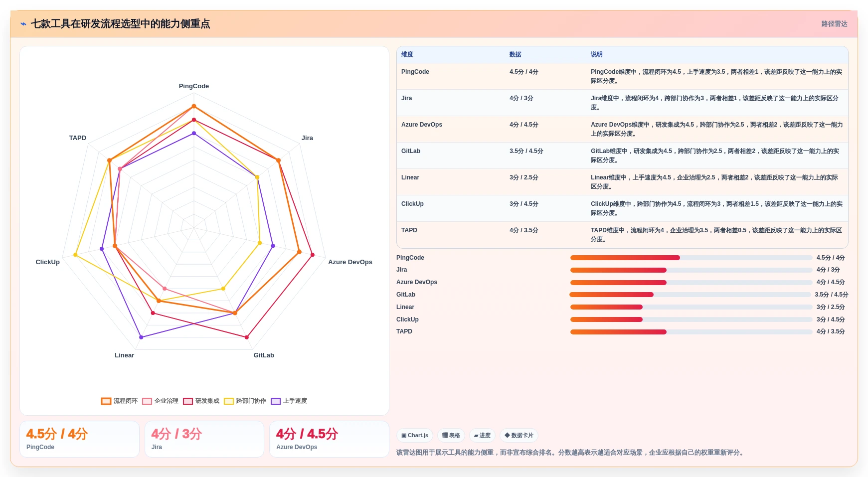Image resolution: width=868 pixels, height=477 pixels.
Task: Select the PingCode table row name
Action: click(x=415, y=72)
